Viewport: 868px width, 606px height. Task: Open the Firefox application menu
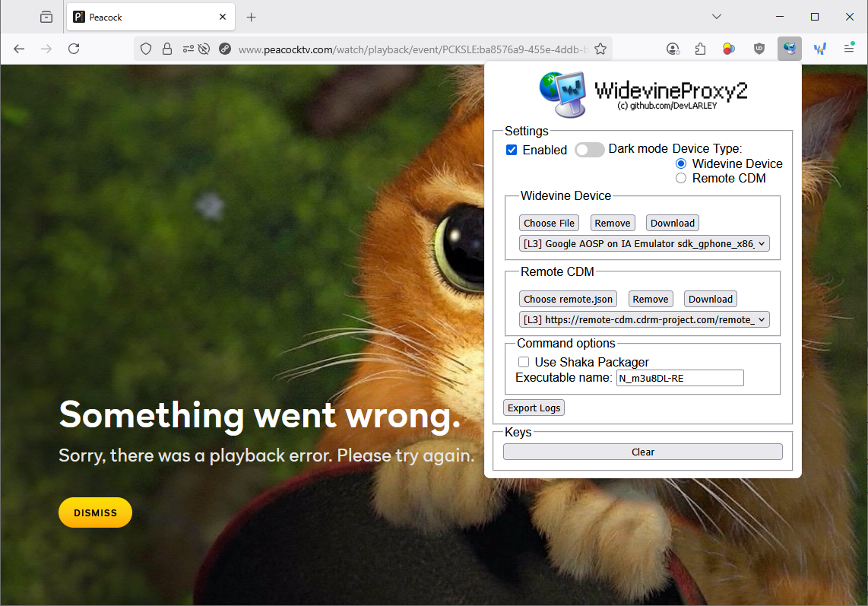pos(849,49)
